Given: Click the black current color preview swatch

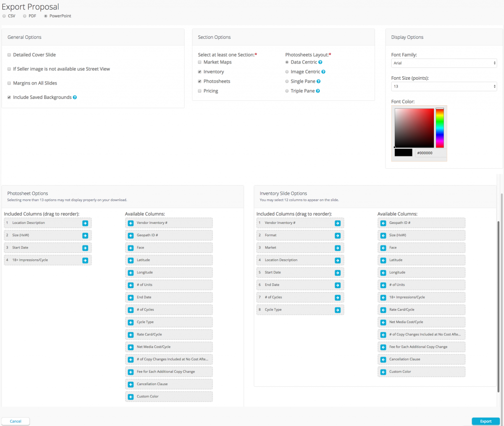Looking at the screenshot, I should (404, 153).
